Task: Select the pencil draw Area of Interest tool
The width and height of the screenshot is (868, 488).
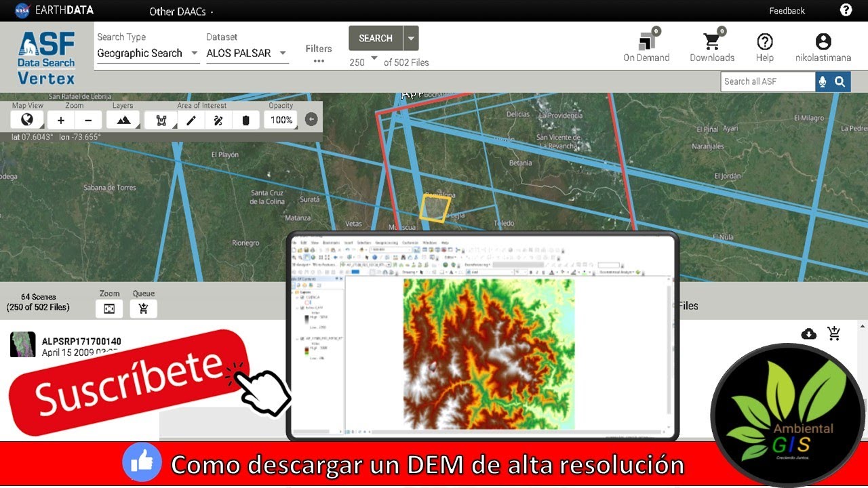Action: pos(191,120)
